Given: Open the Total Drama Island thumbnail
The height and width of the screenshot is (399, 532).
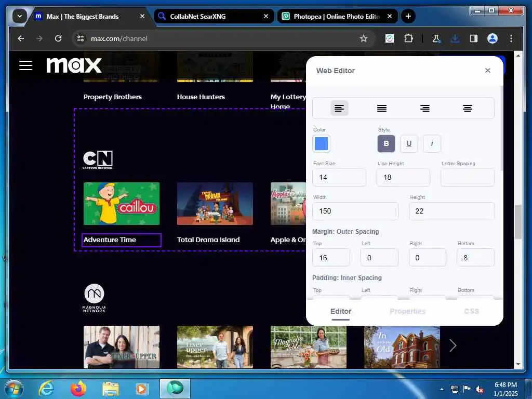Looking at the screenshot, I should pyautogui.click(x=215, y=204).
